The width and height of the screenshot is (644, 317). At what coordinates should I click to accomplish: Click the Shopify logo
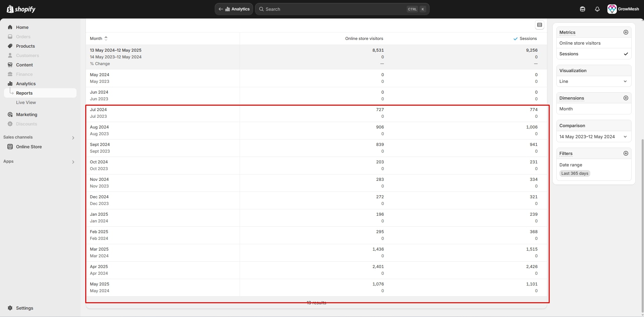click(x=21, y=9)
